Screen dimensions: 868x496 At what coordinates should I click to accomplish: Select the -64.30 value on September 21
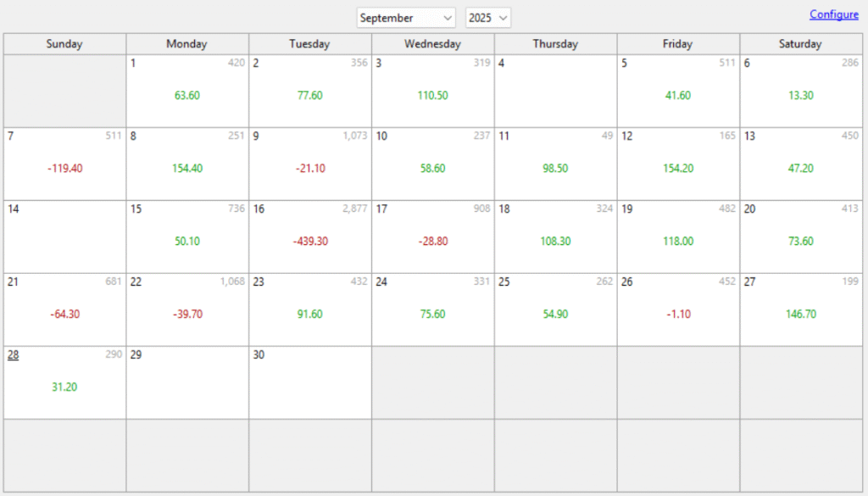point(64,315)
